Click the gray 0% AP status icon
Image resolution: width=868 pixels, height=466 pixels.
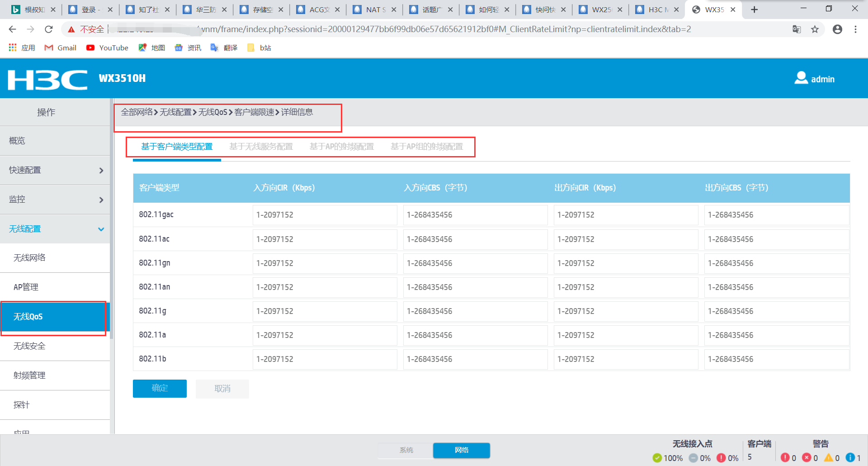[x=693, y=458]
